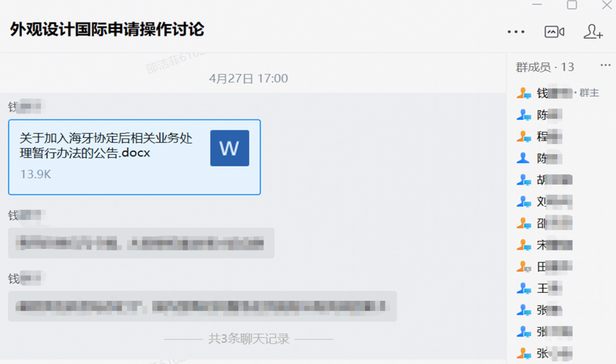
Task: Open the 关于加入海牙协定 docx attachment
Action: tap(135, 157)
